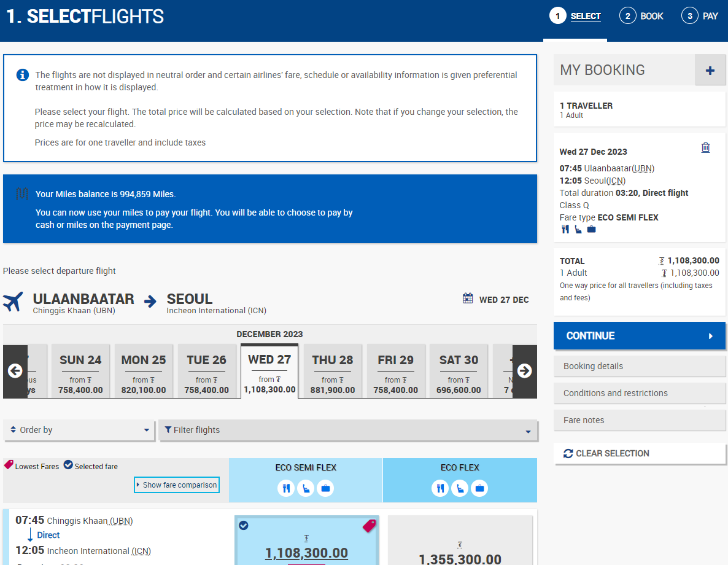Image resolution: width=728 pixels, height=565 pixels.
Task: Click the Lowest Fares tag icon in legend
Action: coord(9,464)
